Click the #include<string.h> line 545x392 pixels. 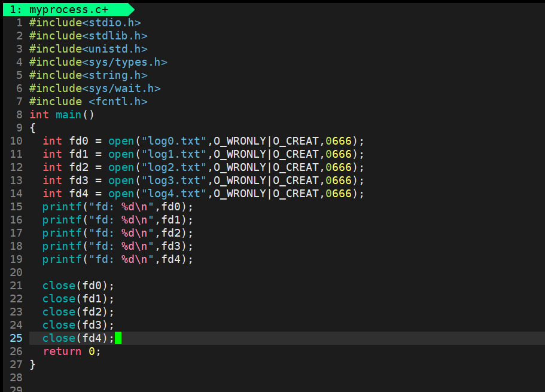pyautogui.click(x=89, y=75)
